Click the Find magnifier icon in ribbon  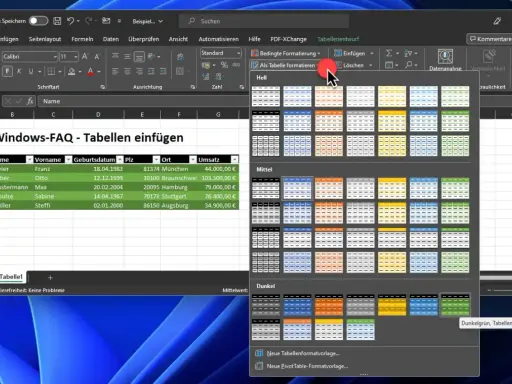[x=409, y=65]
